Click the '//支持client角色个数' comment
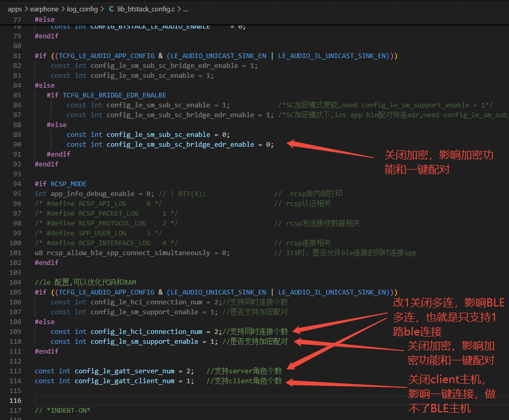 point(244,381)
